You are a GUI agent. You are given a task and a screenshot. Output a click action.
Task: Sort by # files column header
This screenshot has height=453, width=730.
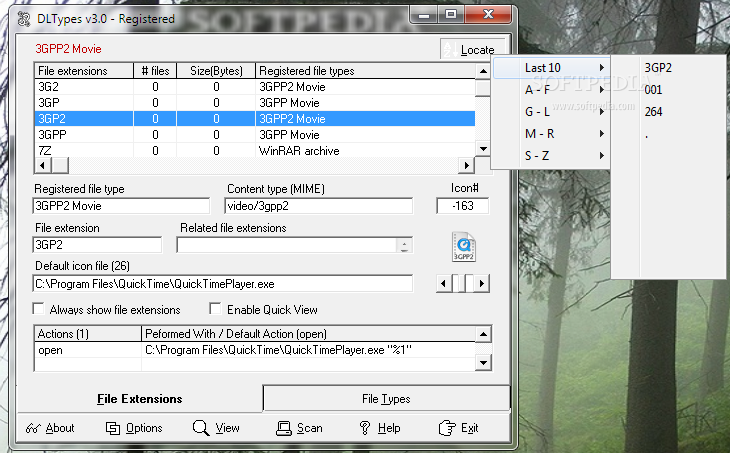(155, 71)
